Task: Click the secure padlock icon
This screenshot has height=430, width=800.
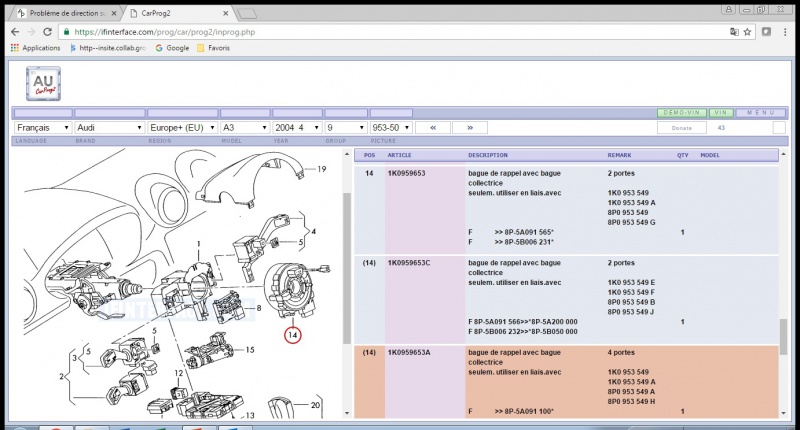Action: tap(66, 32)
